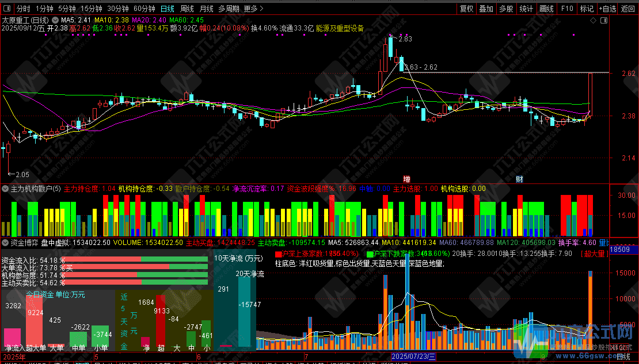The width and height of the screenshot is (639, 364).
Task: Open the 画线 drawing tools
Action: click(546, 9)
